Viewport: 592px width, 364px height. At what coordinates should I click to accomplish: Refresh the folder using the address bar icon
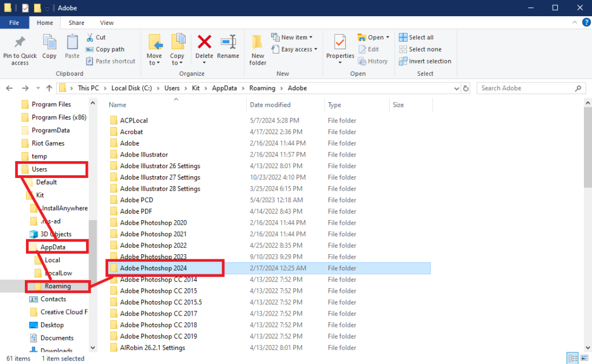pos(466,88)
